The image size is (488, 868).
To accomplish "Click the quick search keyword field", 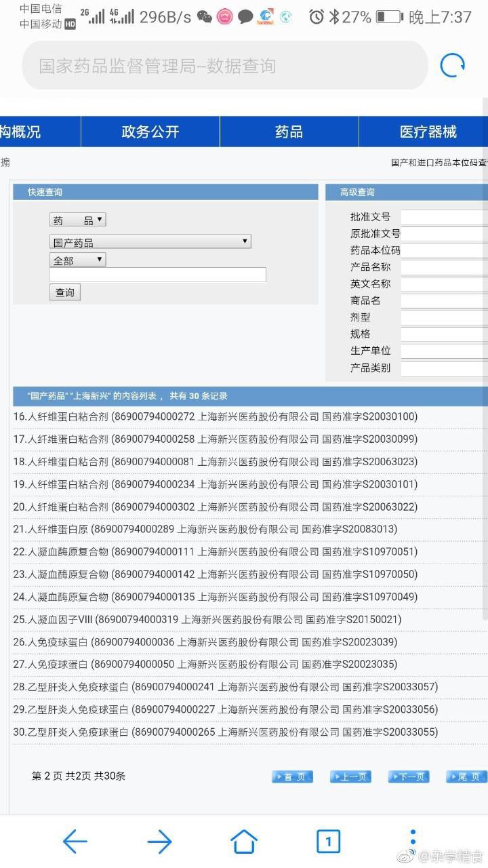I will (158, 275).
